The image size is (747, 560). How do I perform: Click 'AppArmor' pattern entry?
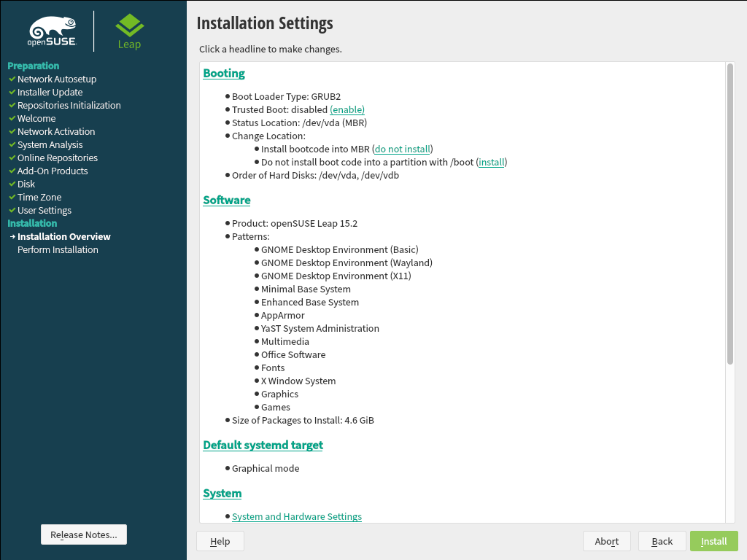[x=282, y=315]
